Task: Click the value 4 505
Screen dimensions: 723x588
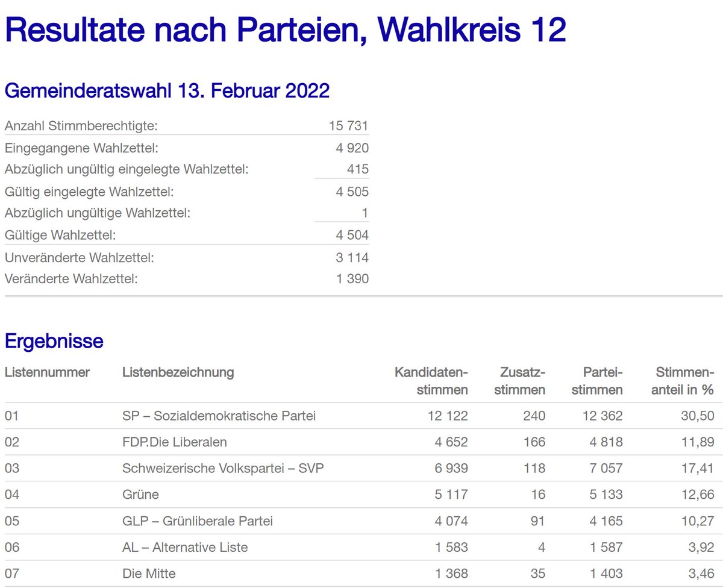Action: [352, 192]
